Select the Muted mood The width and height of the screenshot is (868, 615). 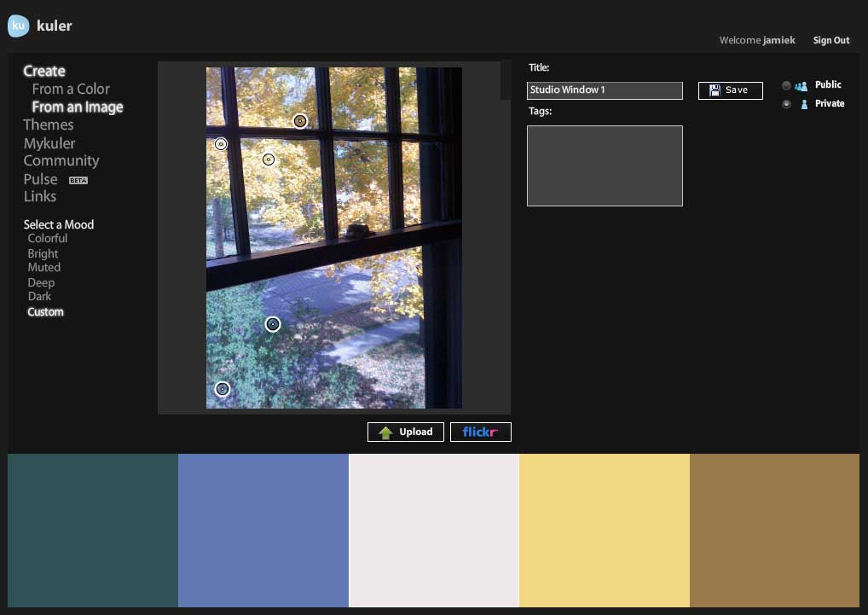[44, 267]
